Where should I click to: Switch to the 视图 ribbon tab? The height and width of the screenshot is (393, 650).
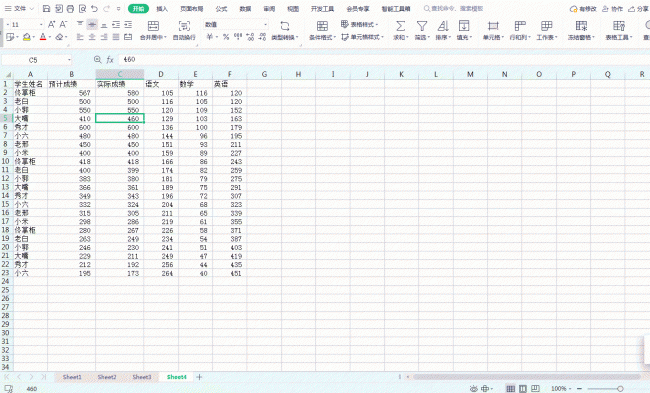click(293, 9)
